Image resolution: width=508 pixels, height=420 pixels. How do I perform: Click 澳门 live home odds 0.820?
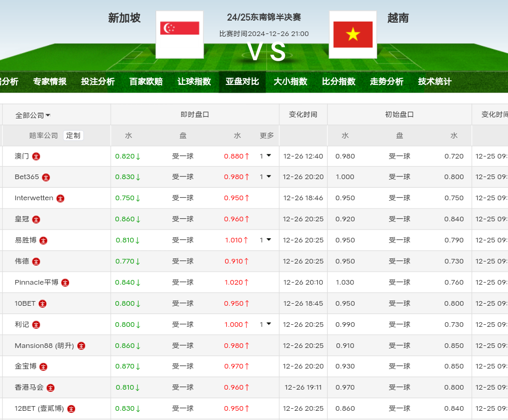click(x=128, y=156)
